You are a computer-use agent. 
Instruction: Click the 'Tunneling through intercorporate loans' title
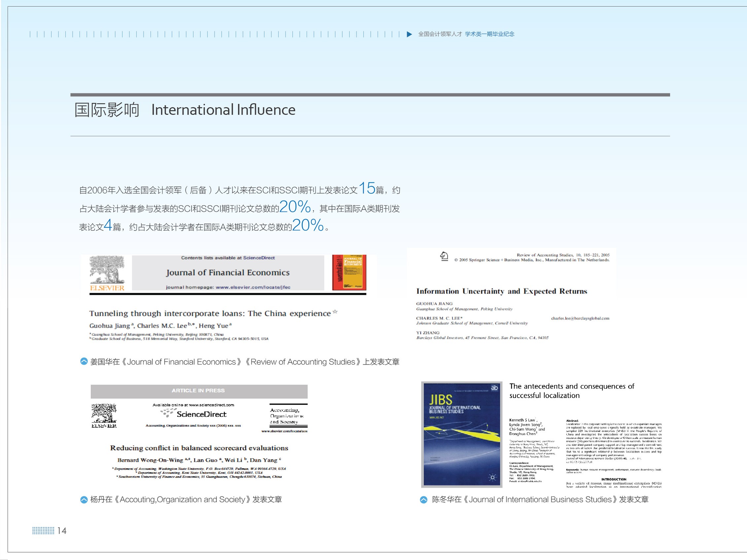210,313
